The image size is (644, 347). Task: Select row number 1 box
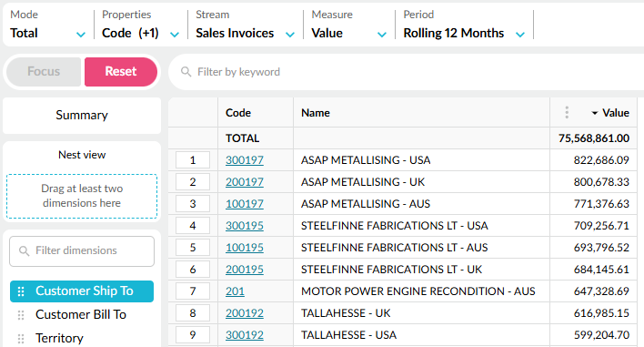point(193,160)
